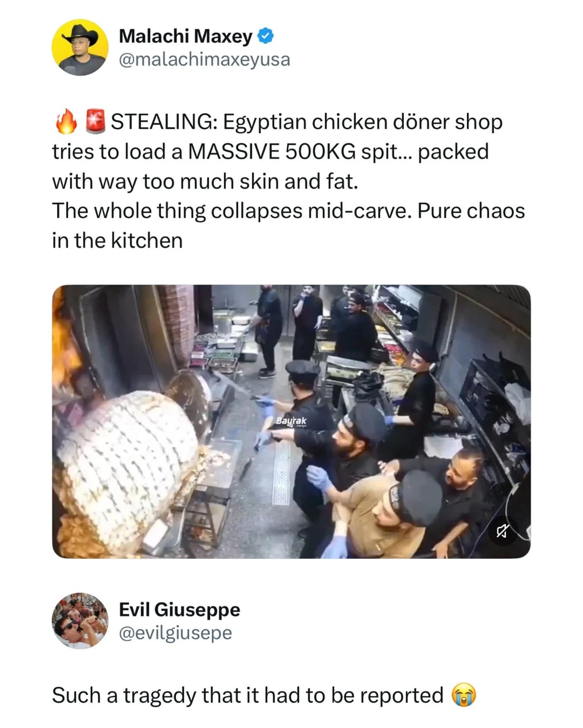Image resolution: width=583 pixels, height=728 pixels.
Task: Open Evil Giuseppe's profile avatar
Action: tap(80, 621)
